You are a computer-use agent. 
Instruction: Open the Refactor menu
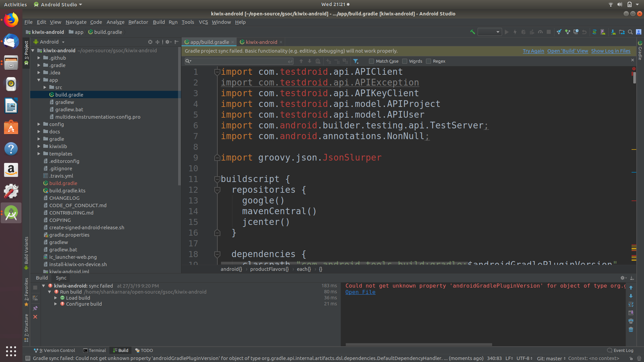click(138, 22)
